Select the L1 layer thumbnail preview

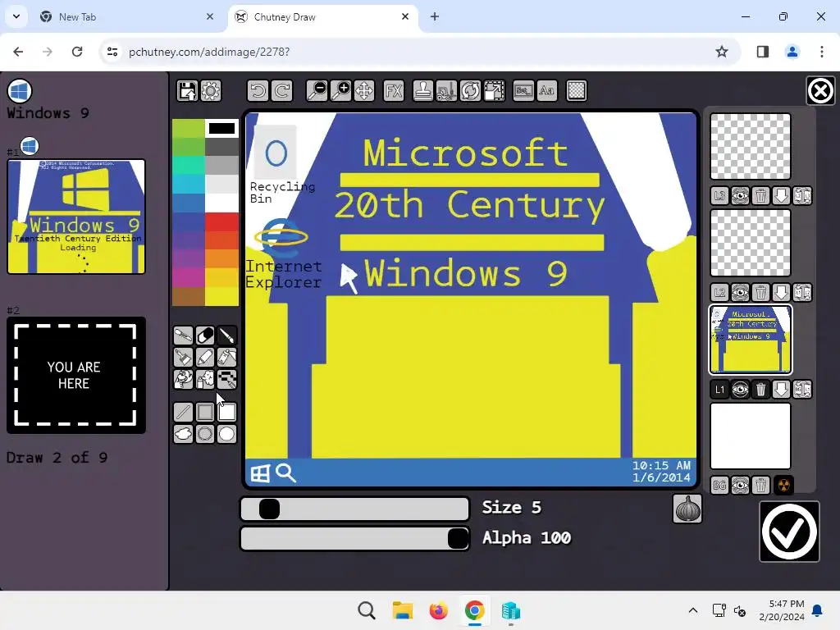[x=750, y=339]
